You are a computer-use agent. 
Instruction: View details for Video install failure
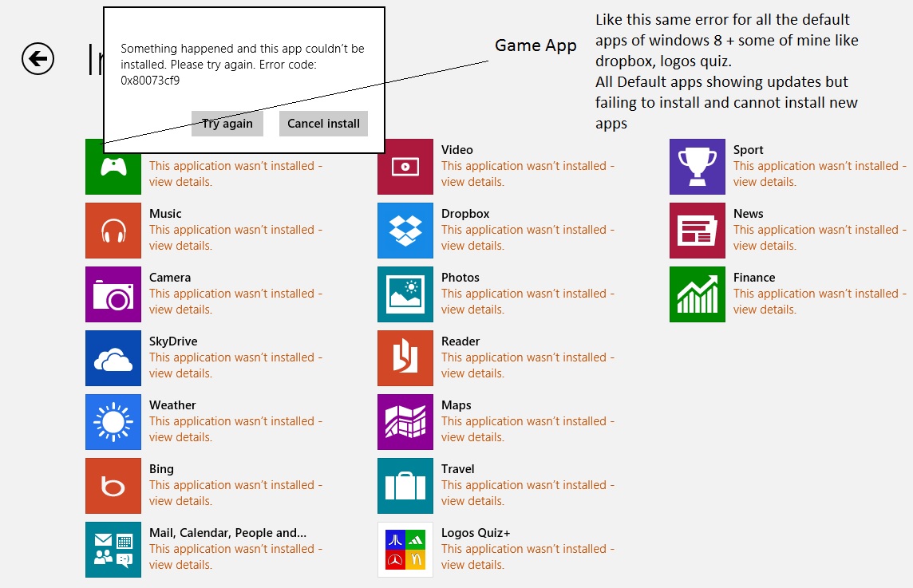528,173
